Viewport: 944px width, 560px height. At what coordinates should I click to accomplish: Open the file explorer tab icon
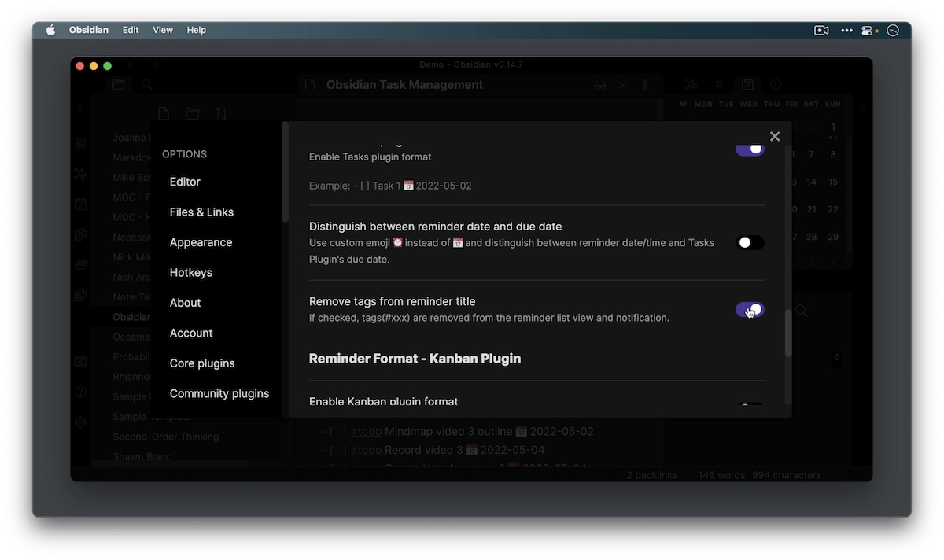coord(119,84)
